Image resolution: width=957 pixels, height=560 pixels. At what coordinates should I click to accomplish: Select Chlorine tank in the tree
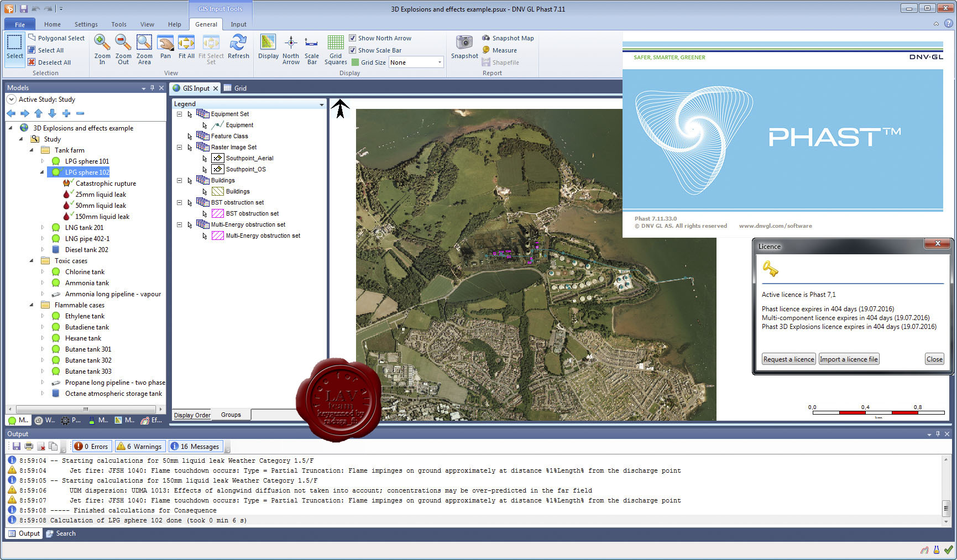click(85, 271)
